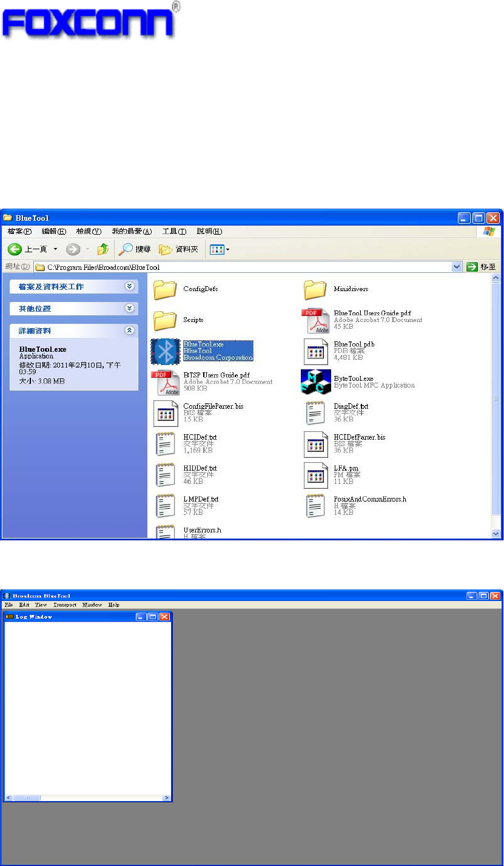Select the ByteTool.exe application icon

[x=315, y=382]
